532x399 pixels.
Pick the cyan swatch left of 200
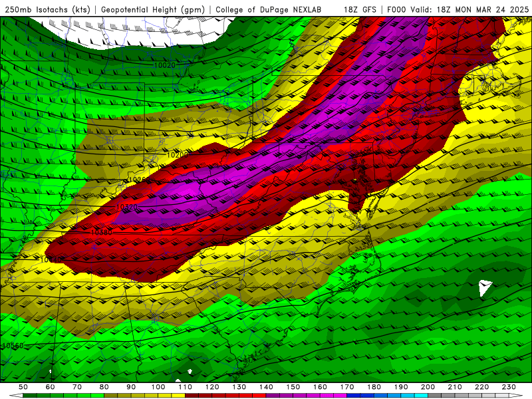click(421, 396)
